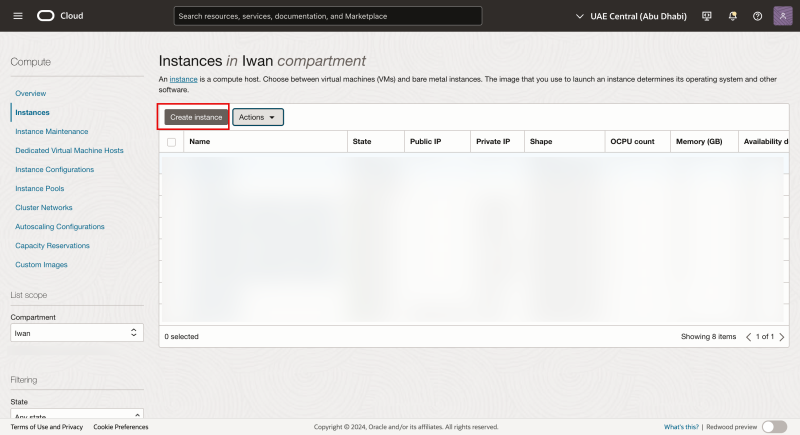Click the Create instance button
This screenshot has width=800, height=435.
tap(196, 117)
